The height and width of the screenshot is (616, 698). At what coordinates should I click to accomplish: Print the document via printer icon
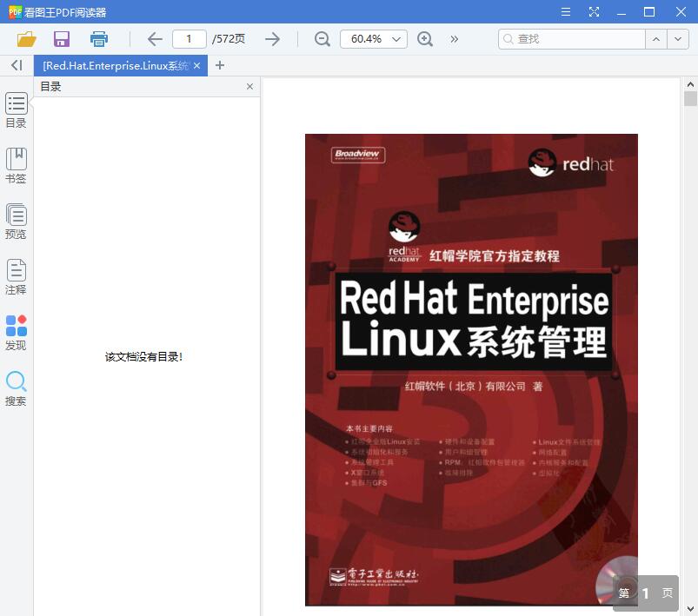98,39
